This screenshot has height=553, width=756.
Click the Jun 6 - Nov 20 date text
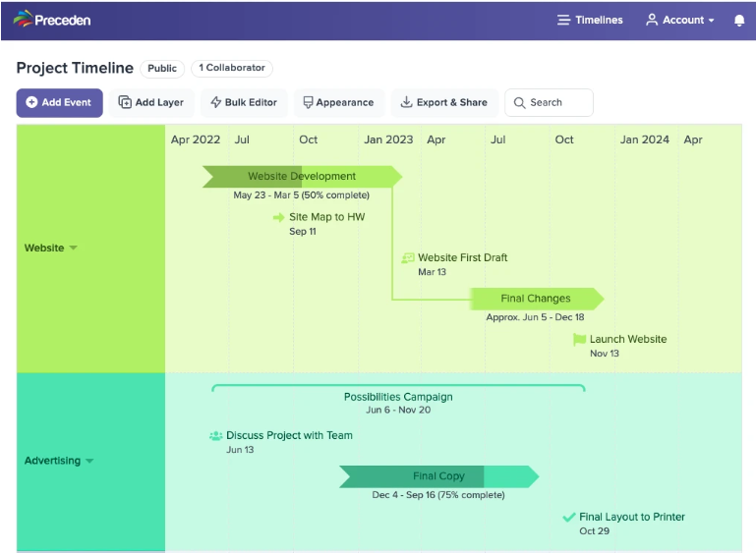[x=398, y=410]
